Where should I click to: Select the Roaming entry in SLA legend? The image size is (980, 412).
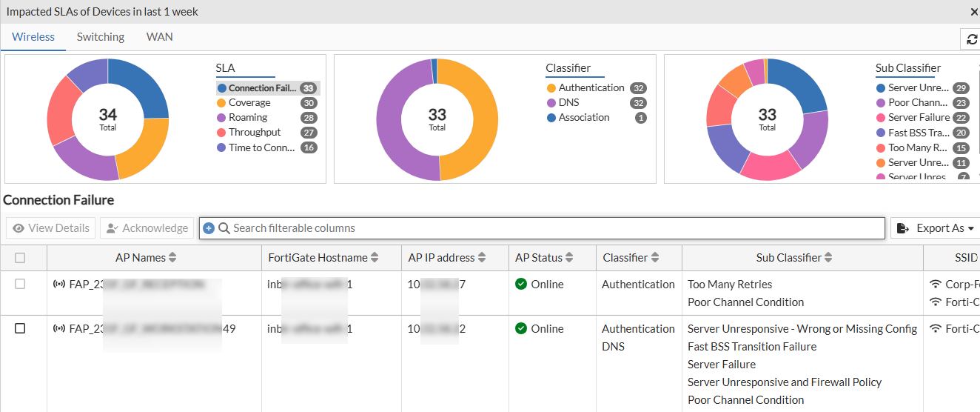[248, 118]
